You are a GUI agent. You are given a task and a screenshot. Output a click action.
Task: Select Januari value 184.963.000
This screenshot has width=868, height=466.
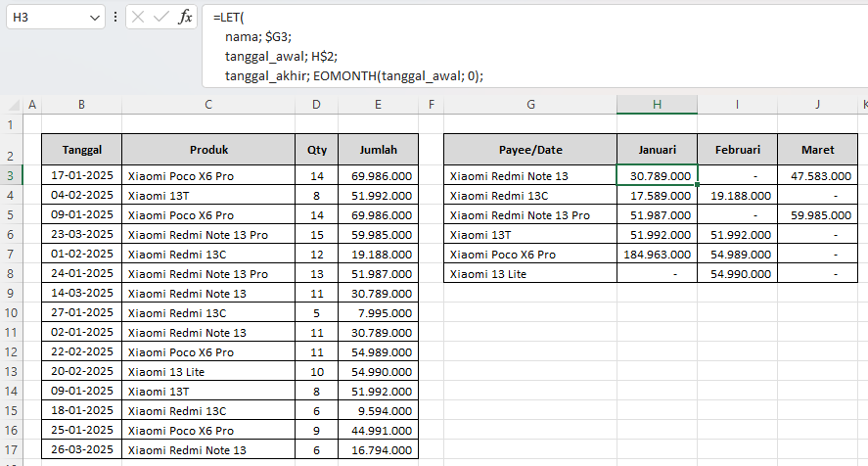pos(657,254)
